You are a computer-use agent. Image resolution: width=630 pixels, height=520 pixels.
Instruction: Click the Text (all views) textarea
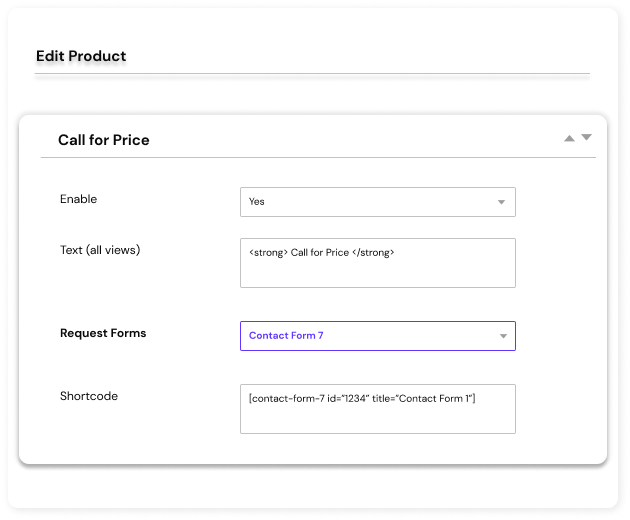pos(378,263)
